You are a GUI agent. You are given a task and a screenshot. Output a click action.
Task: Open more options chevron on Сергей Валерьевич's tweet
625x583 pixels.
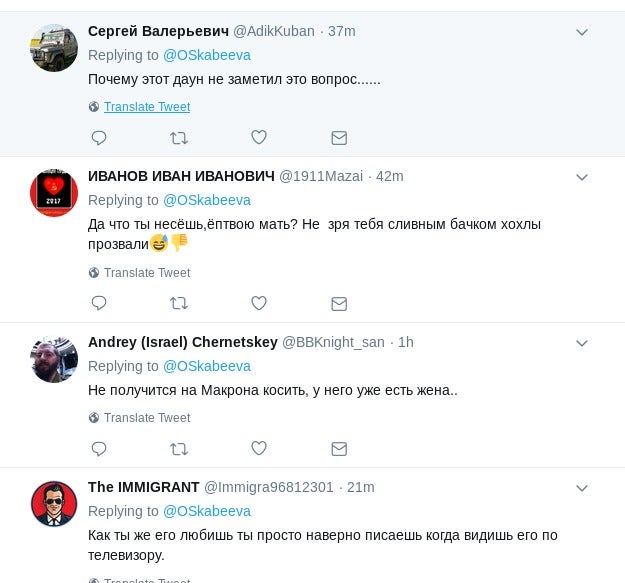pyautogui.click(x=582, y=32)
